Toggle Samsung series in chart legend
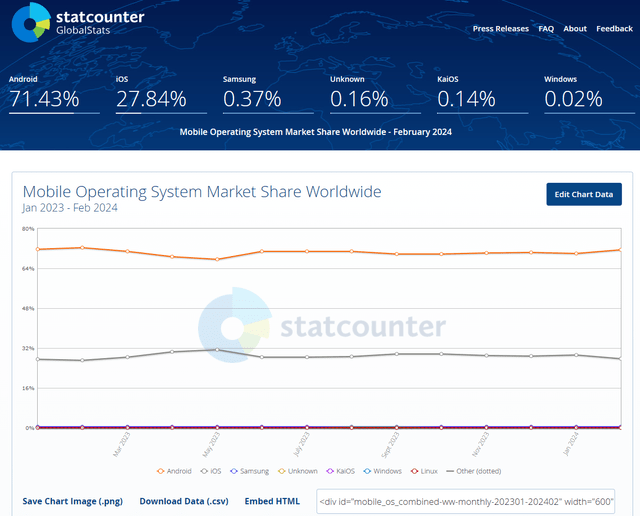Screen dimensions: 640x516 pos(250,471)
